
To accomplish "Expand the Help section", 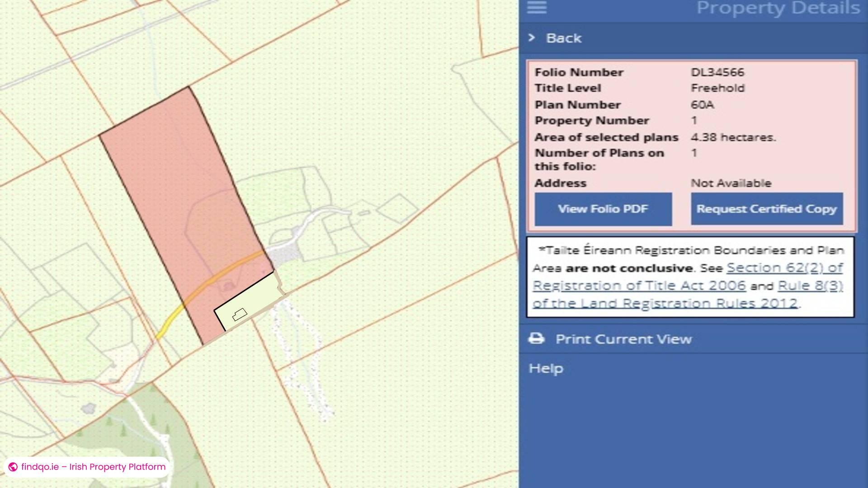I will click(x=546, y=368).
